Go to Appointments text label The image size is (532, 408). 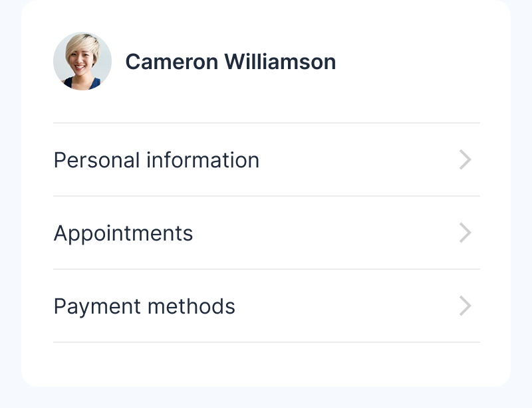point(123,233)
